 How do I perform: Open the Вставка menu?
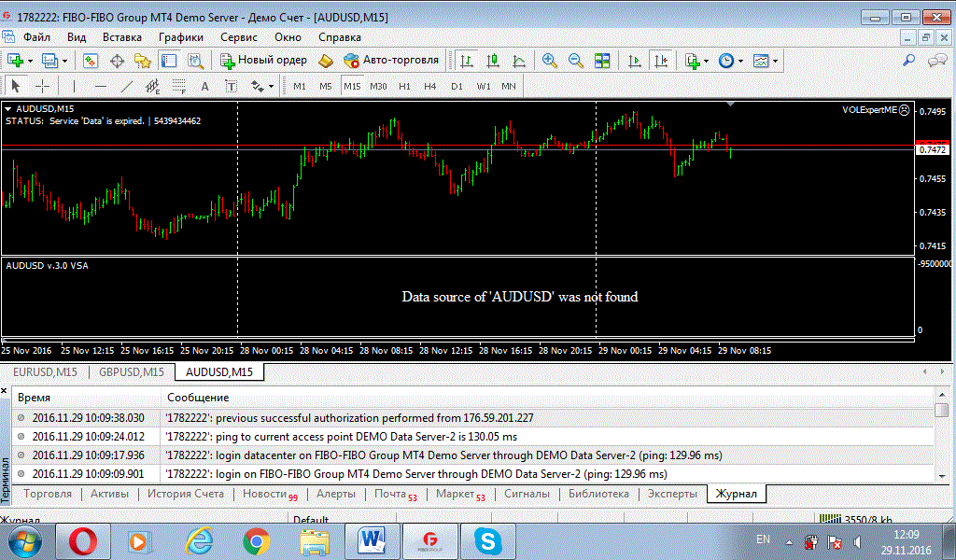[x=122, y=37]
